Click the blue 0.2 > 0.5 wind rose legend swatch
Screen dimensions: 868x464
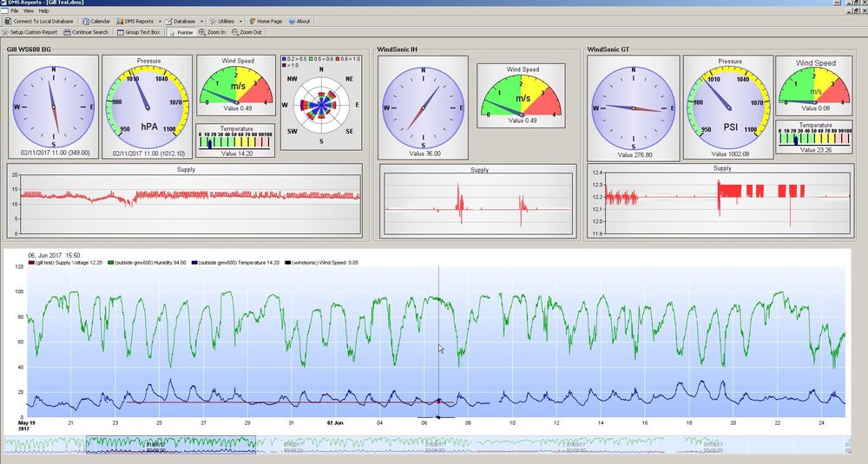(284, 59)
